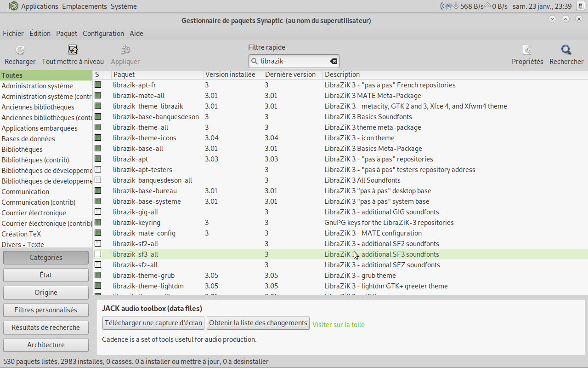
Task: Sort by the Dernière version column header
Action: tap(293, 75)
